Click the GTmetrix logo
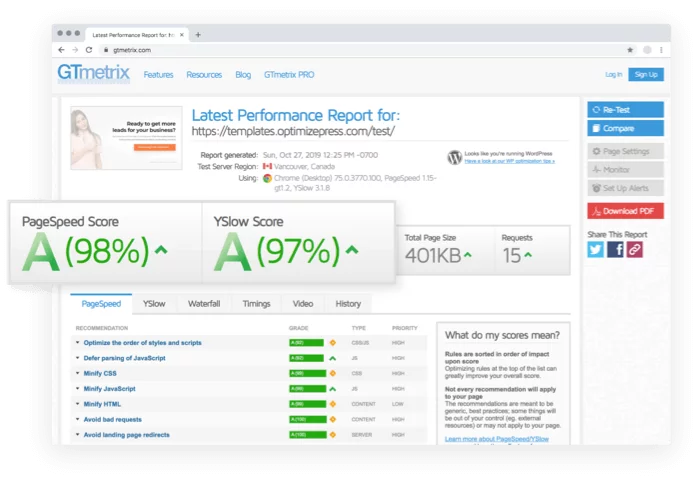This screenshot has width=700, height=482. [93, 73]
